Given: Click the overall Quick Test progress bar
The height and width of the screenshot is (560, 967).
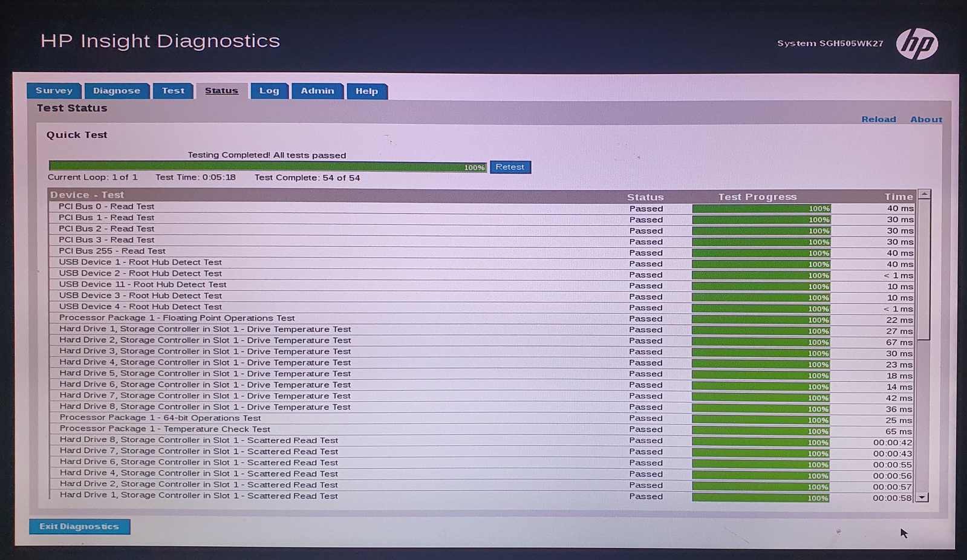Looking at the screenshot, I should (268, 167).
